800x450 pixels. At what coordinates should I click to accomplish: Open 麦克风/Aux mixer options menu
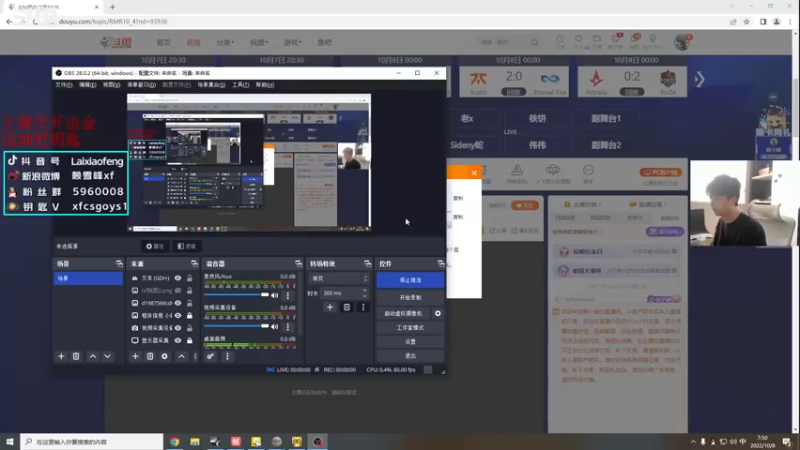pyautogui.click(x=288, y=295)
